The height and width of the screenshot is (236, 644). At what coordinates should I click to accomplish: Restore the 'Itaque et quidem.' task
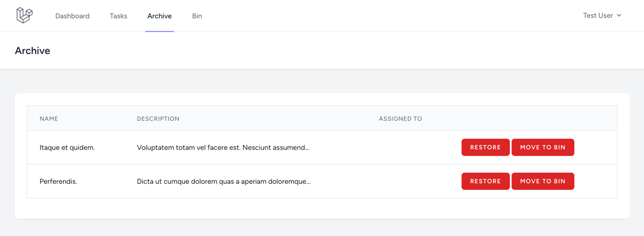(485, 147)
